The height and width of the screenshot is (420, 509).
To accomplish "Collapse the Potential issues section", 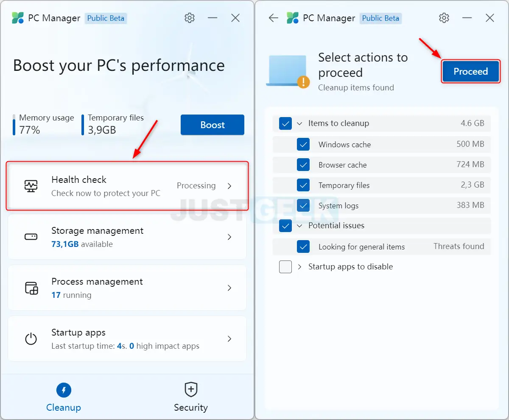I will (x=299, y=226).
